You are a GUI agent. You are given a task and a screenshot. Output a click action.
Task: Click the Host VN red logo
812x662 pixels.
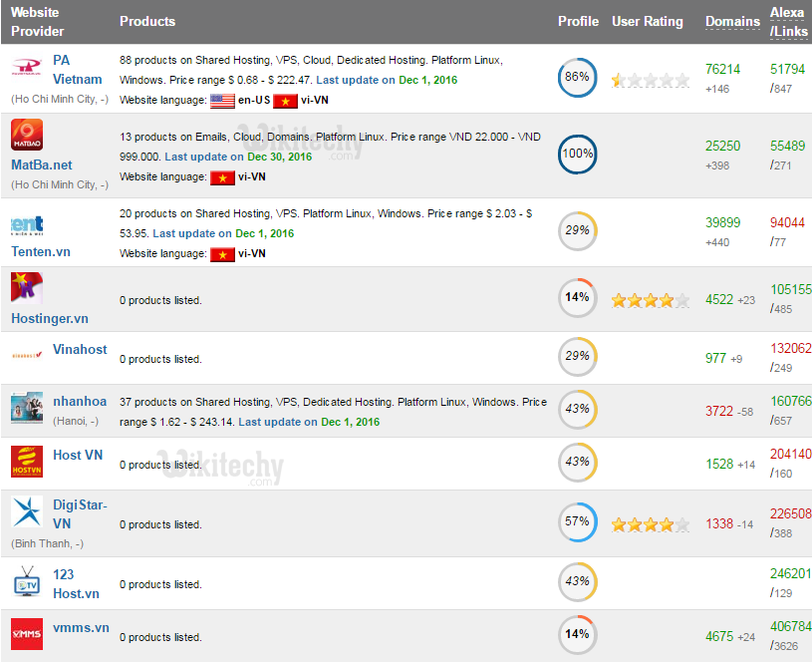click(x=26, y=463)
